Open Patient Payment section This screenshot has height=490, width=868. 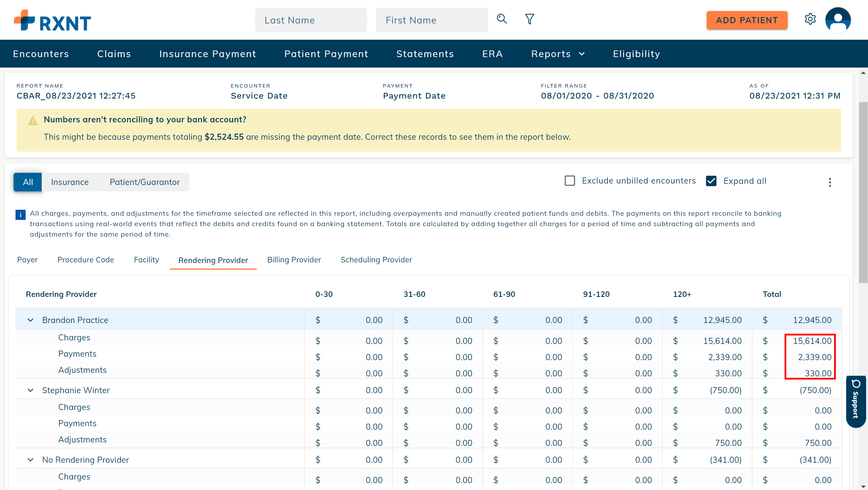(x=326, y=54)
